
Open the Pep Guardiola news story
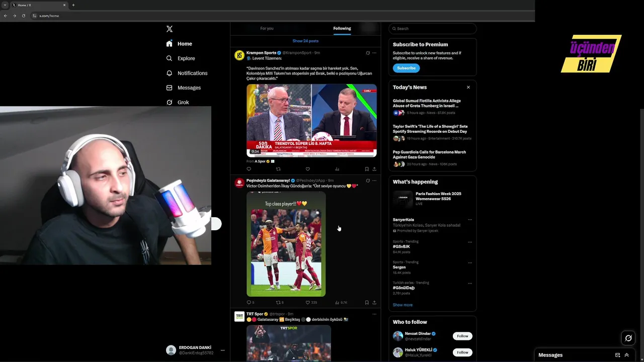[x=432, y=158]
